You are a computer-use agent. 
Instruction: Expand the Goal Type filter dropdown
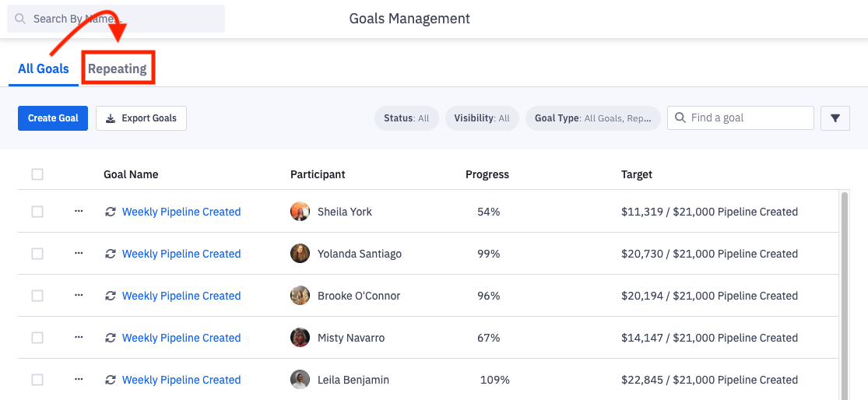592,118
